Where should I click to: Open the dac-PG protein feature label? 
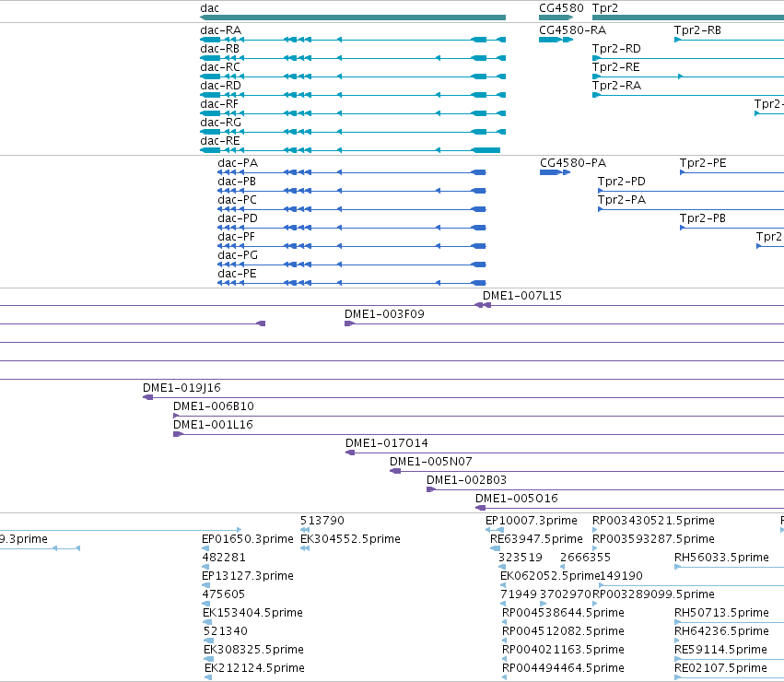[238, 255]
